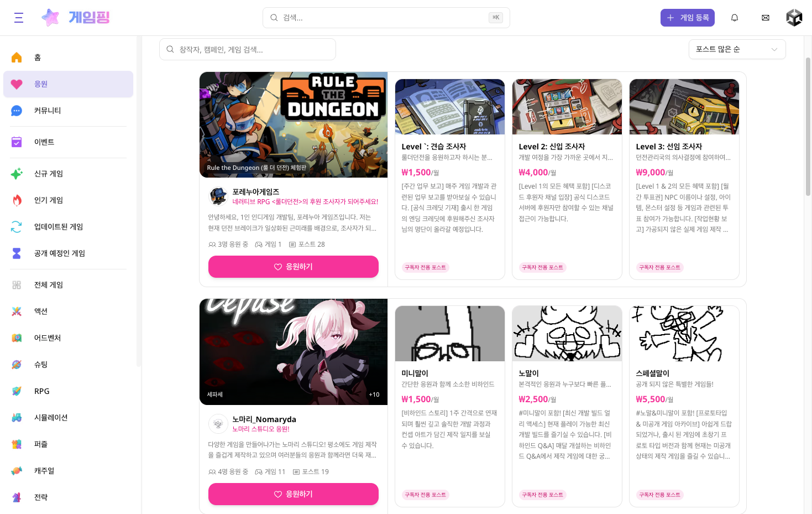Click the 신규 게임 sparkle icon
This screenshot has height=514, width=812.
pos(17,173)
